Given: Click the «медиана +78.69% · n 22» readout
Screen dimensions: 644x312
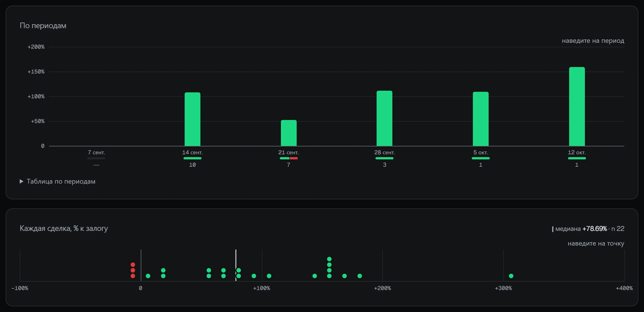Looking at the screenshot, I should (588, 229).
